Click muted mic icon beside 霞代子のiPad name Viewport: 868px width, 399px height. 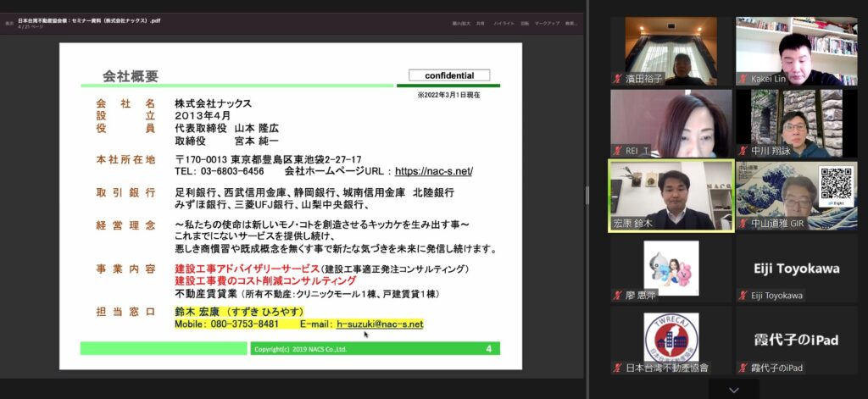743,368
